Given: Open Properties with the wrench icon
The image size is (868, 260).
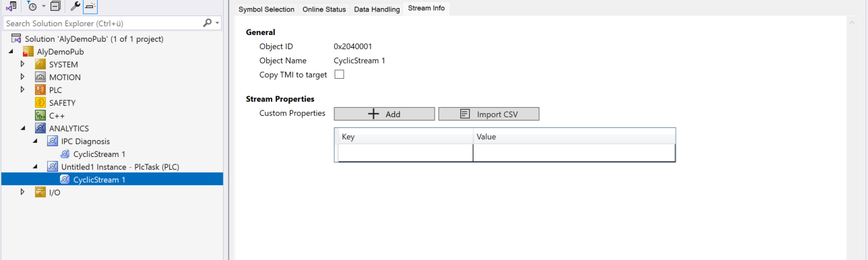Looking at the screenshot, I should 76,7.
